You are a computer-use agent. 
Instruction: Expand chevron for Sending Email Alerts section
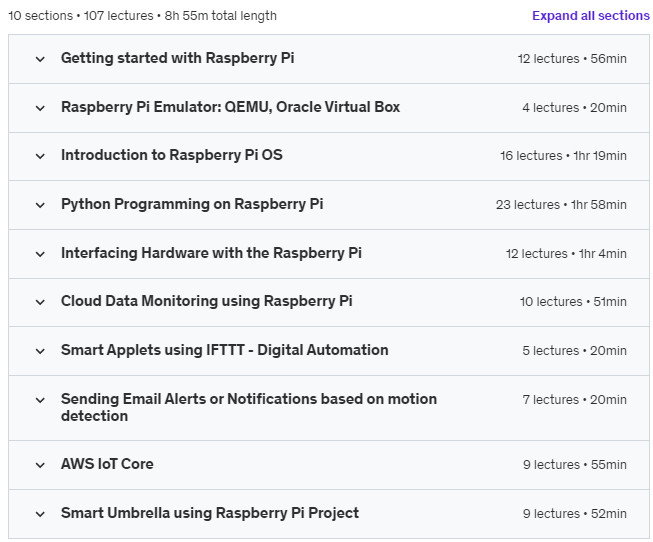pos(40,400)
